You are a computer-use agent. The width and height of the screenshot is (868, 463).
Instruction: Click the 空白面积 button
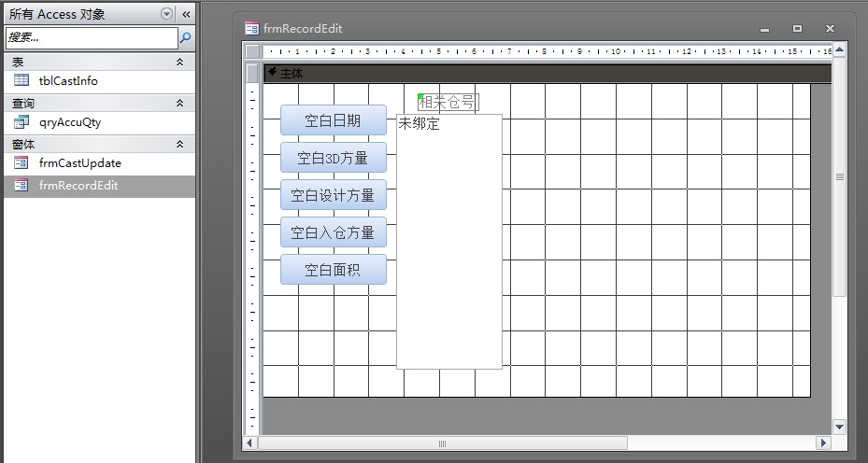coord(333,270)
